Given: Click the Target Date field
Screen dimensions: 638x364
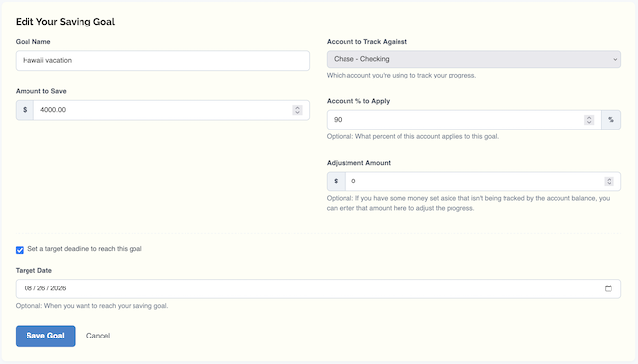Looking at the screenshot, I should click(x=318, y=288).
